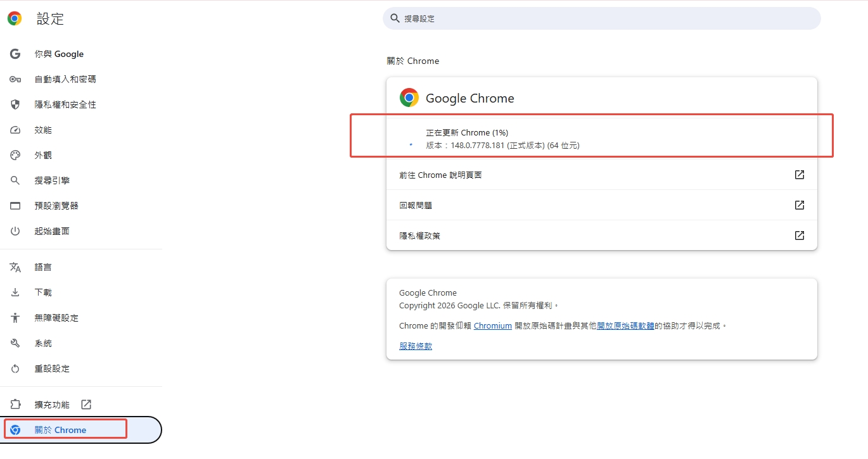
Task: Go to 語言 settings
Action: [x=81, y=267]
